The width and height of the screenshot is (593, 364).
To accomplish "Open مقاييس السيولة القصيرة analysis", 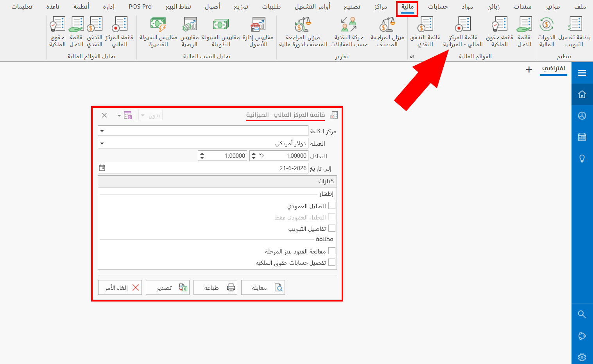I will coord(158,32).
